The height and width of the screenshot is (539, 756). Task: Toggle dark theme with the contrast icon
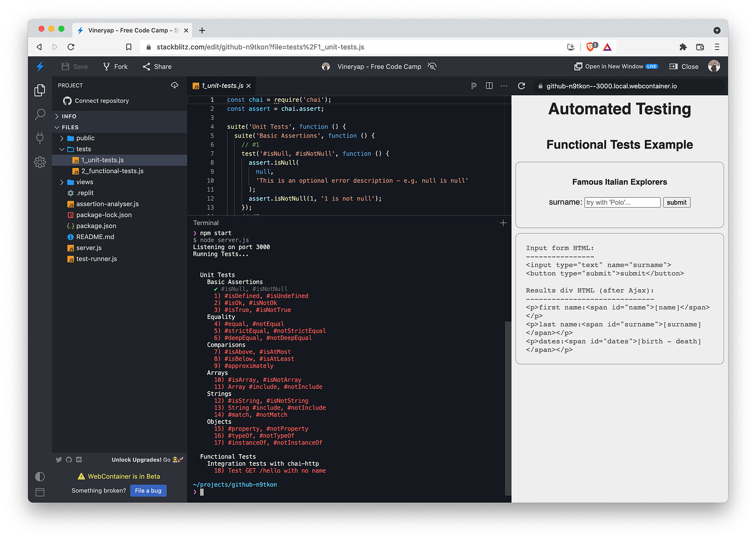(x=39, y=477)
